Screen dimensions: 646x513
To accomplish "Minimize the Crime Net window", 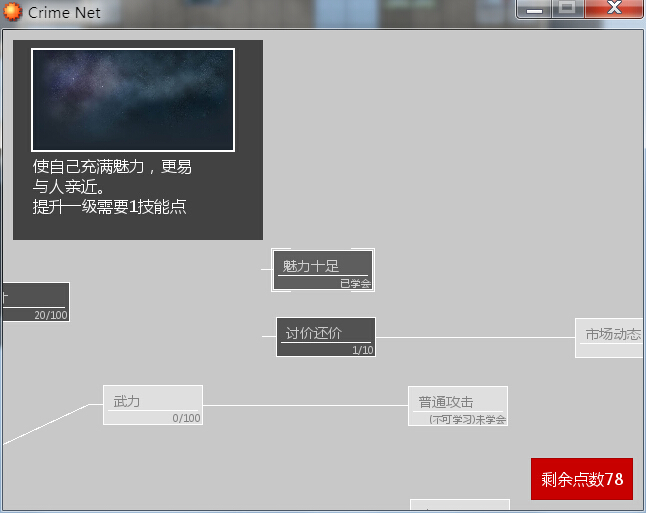I will point(534,9).
